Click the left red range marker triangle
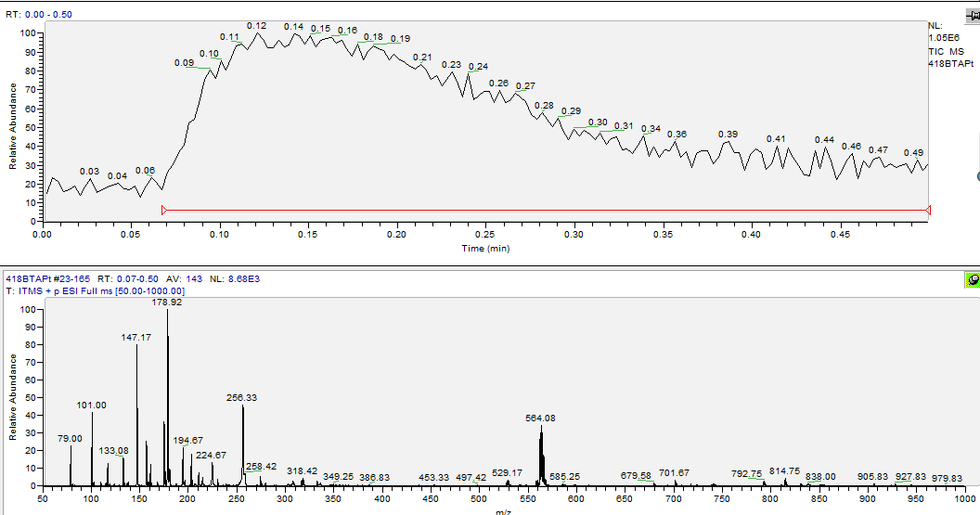The height and width of the screenshot is (515, 980). click(x=164, y=211)
